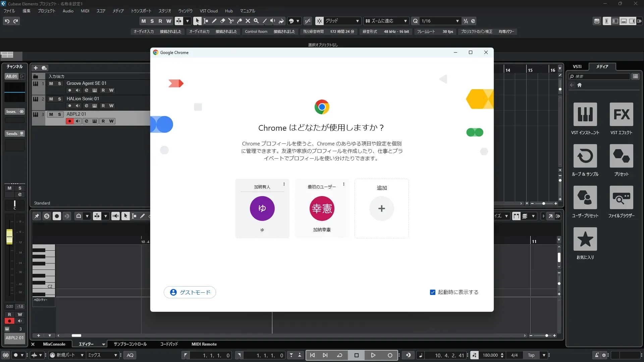Open ループ & サンプル media tile
Viewport: 644px width, 362px height.
585,156
